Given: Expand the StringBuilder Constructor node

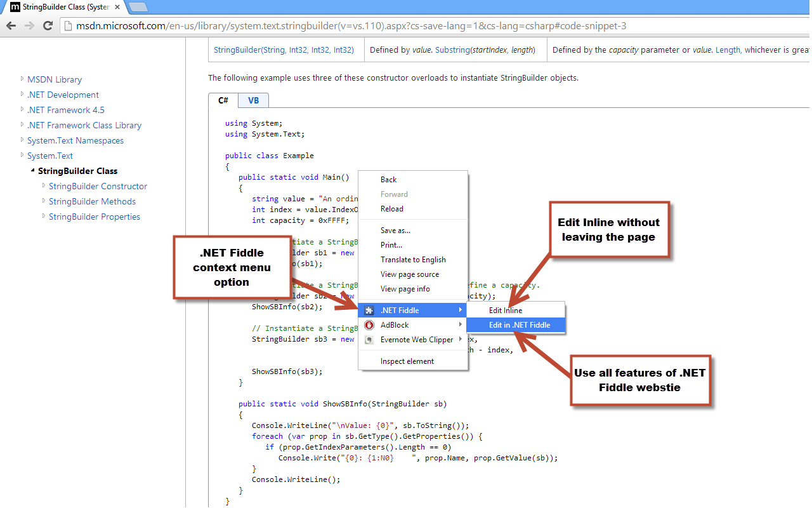Looking at the screenshot, I should (x=43, y=186).
